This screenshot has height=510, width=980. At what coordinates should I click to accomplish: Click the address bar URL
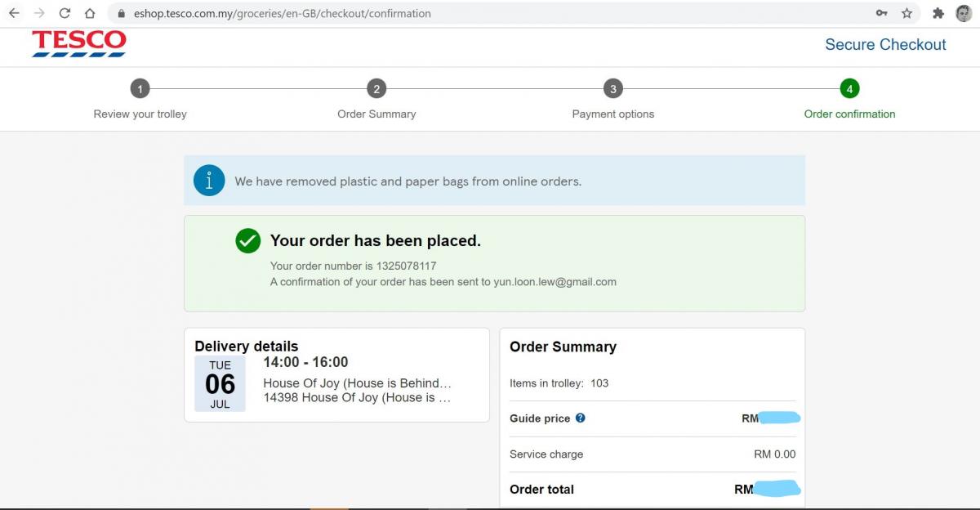283,14
